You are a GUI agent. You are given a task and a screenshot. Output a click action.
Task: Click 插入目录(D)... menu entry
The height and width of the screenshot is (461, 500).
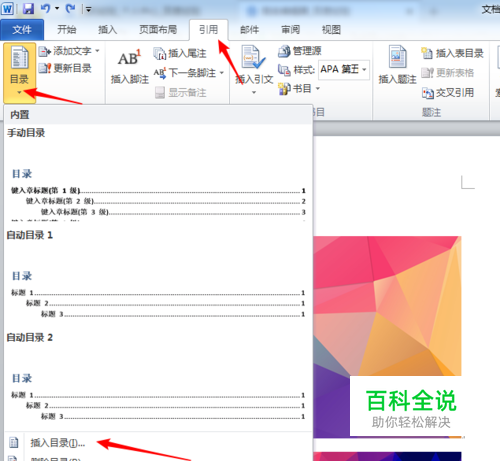tap(58, 443)
